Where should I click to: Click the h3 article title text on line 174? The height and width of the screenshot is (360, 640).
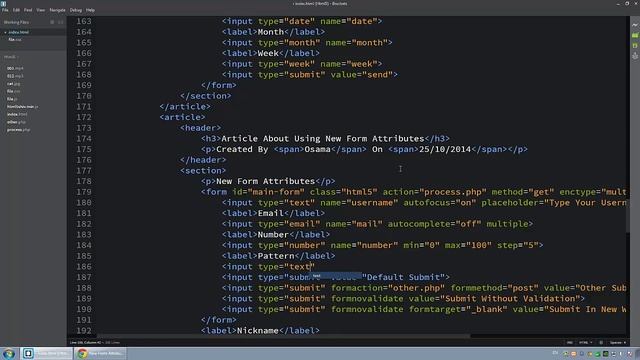tap(322, 138)
